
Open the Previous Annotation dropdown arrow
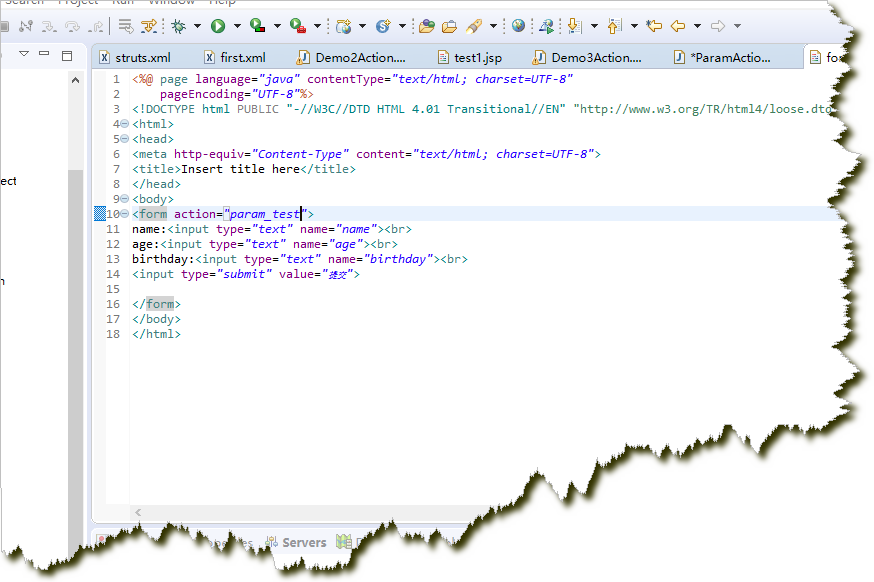click(634, 26)
